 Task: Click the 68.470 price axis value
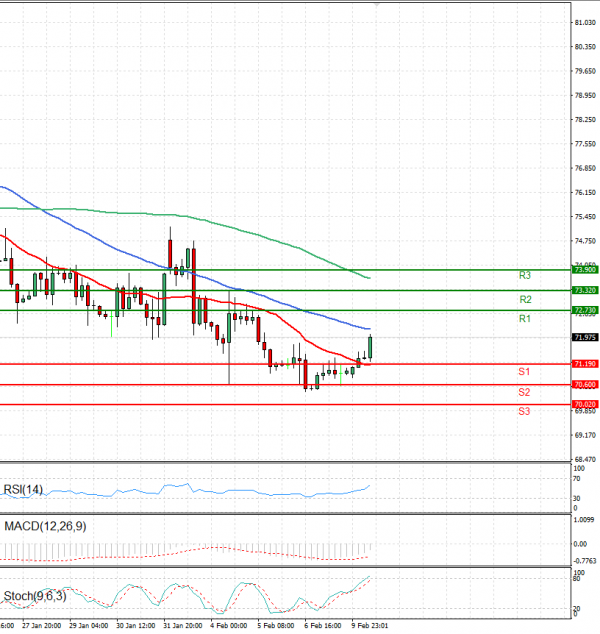585,459
